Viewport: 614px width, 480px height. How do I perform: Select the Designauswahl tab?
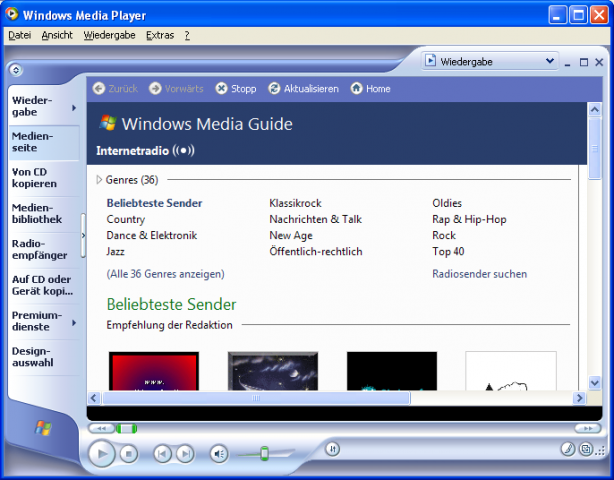44,357
